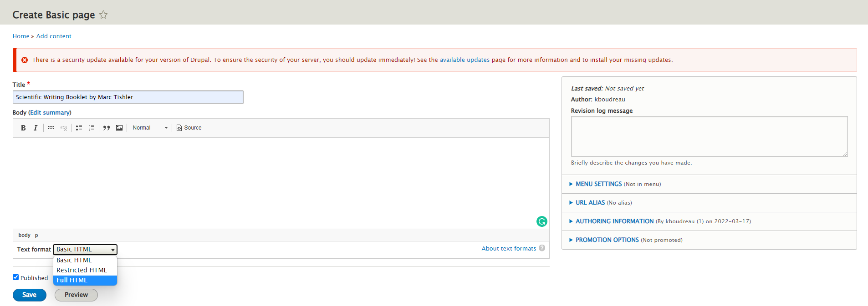Expand the MENU SETTINGS section
868x306 pixels.
coord(598,184)
